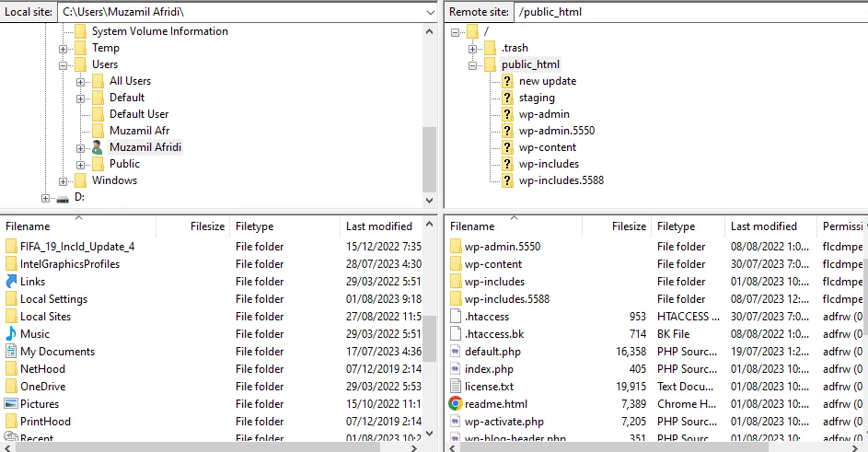
Task: Click the PHP file icon of index.php
Action: coord(455,369)
